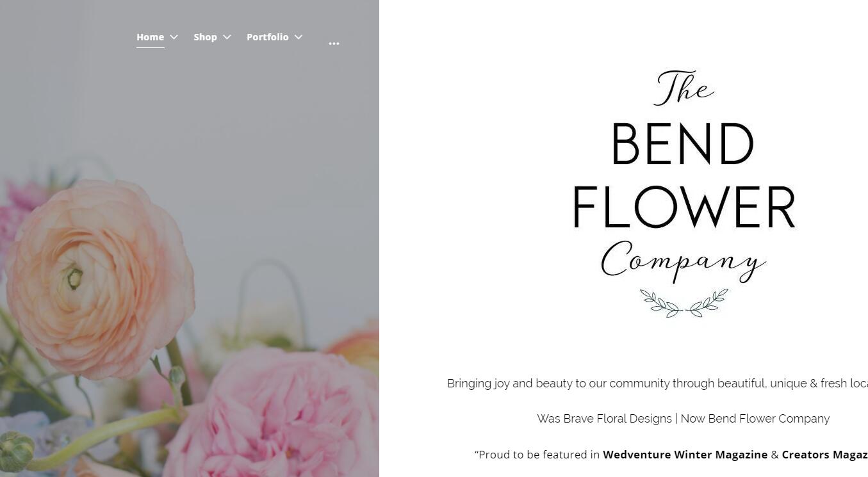
Task: Click the BEND word in logo
Action: tap(683, 144)
